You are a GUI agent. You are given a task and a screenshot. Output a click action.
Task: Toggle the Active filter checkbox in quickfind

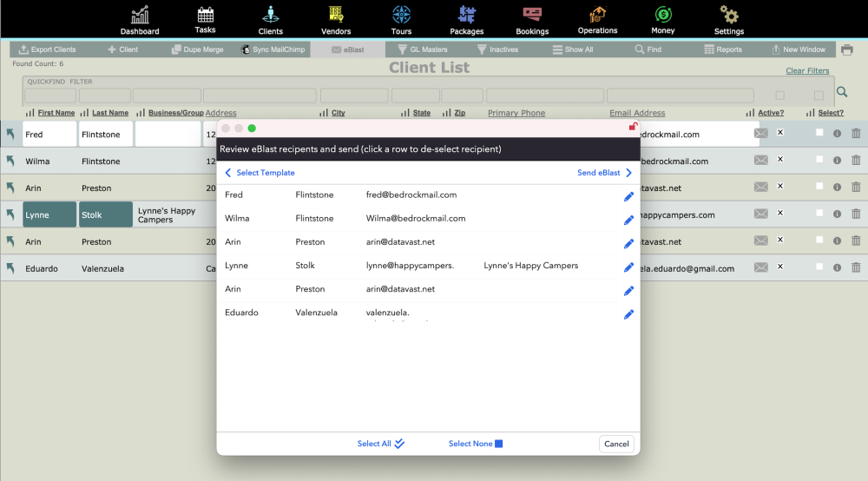pyautogui.click(x=780, y=96)
